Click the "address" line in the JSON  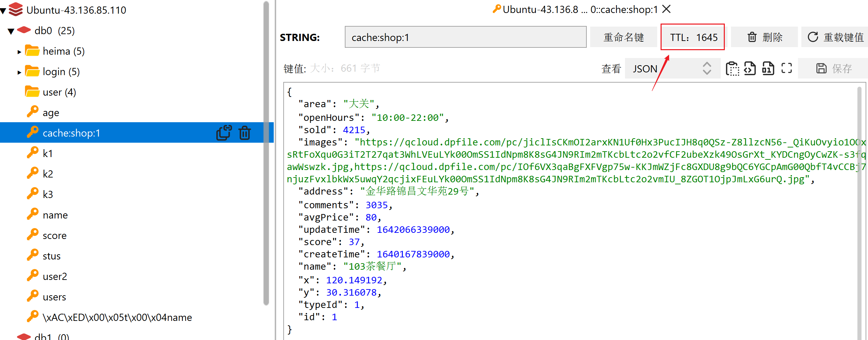click(x=389, y=191)
